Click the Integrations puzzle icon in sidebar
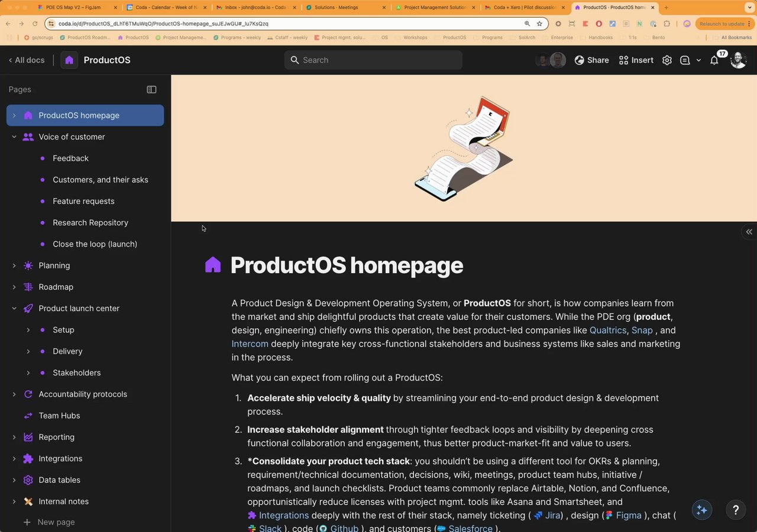 [x=28, y=458]
